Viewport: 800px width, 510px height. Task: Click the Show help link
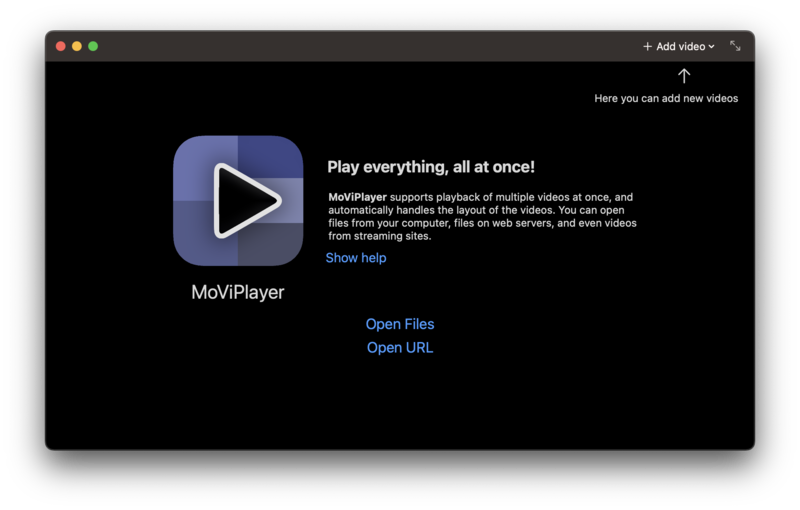pyautogui.click(x=356, y=258)
